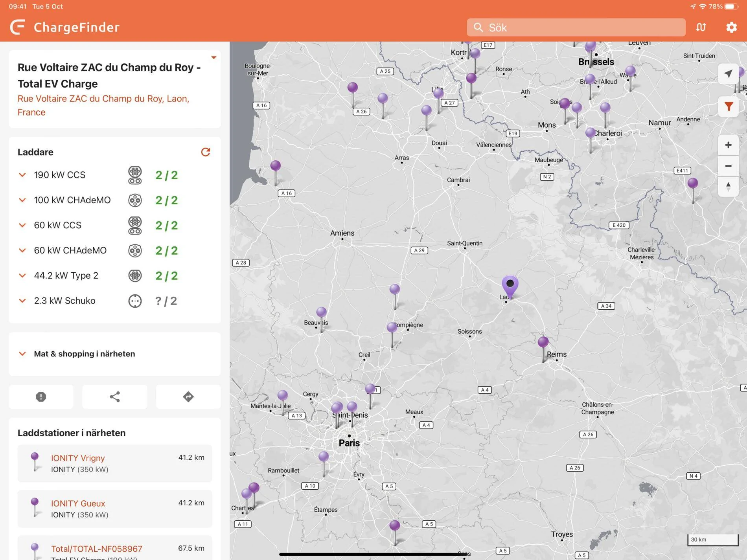Screen dimensions: 747x560
Task: Click the Amiens label on the map
Action: pyautogui.click(x=342, y=233)
